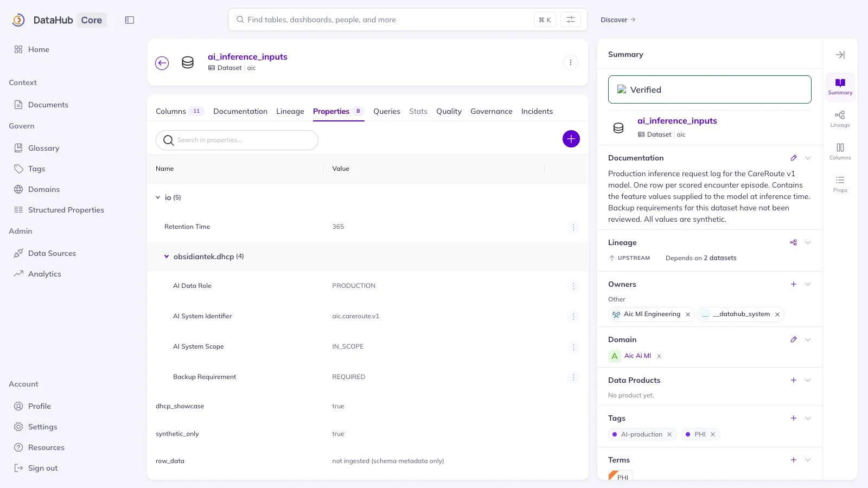The height and width of the screenshot is (488, 868).
Task: Remove __datahub_system owner
Action: 777,314
